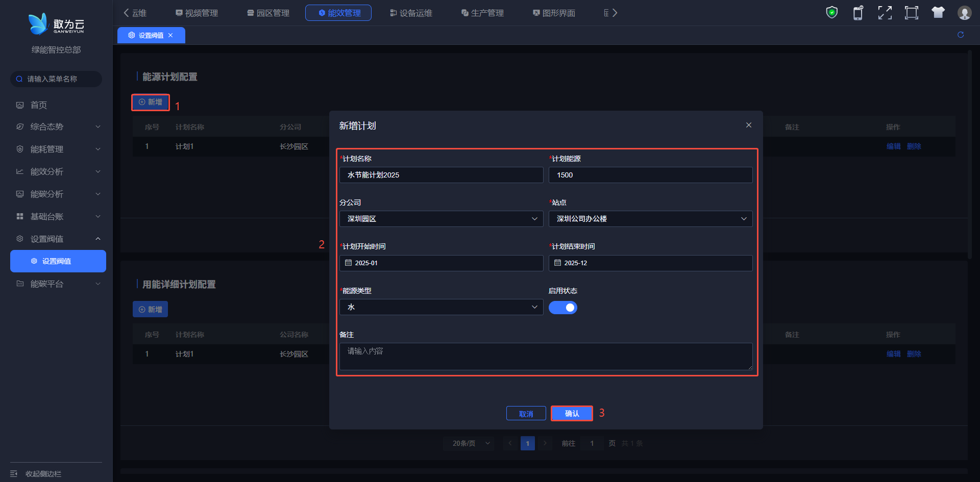Focus the 计划能源 input with value 1500
The width and height of the screenshot is (980, 482).
coord(651,175)
